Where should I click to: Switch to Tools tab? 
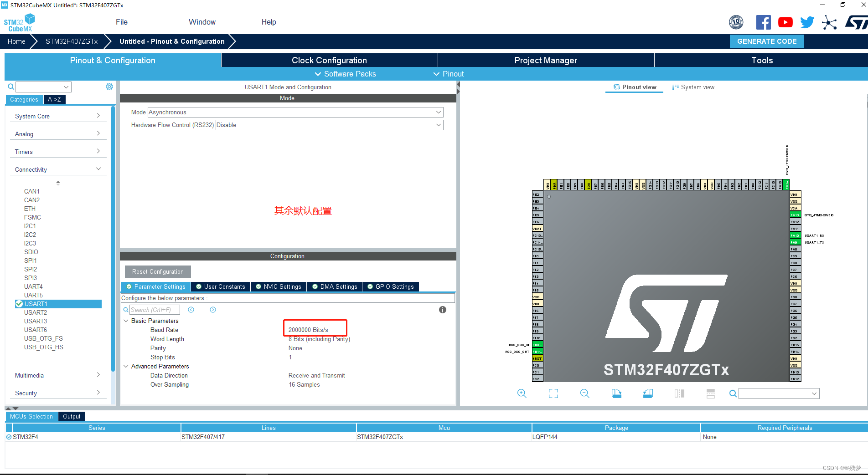(762, 60)
